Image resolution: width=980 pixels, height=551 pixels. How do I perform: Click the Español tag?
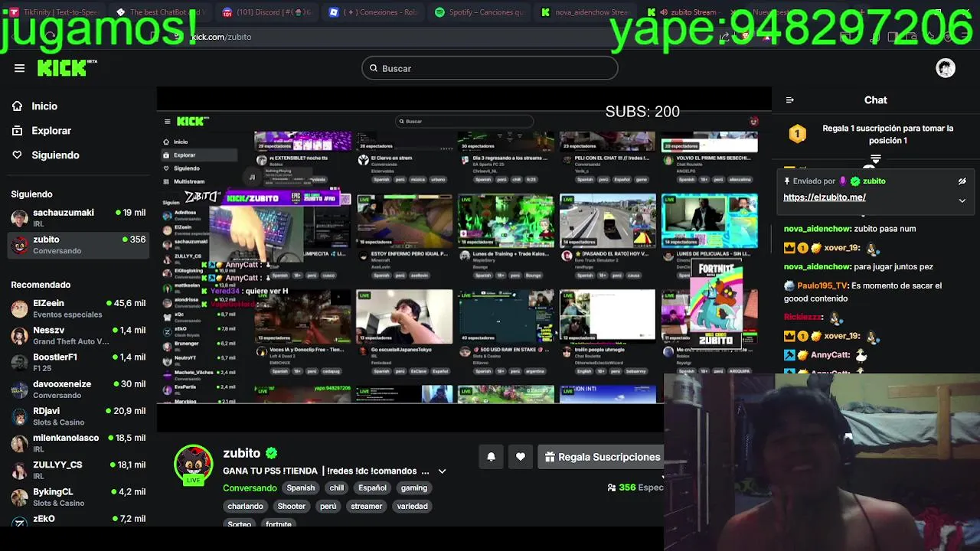(373, 488)
